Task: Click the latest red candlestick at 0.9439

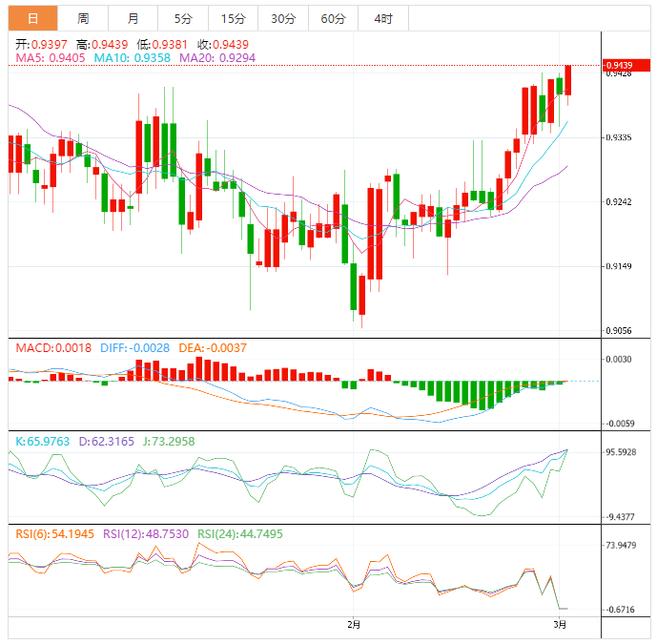Action: tap(568, 80)
